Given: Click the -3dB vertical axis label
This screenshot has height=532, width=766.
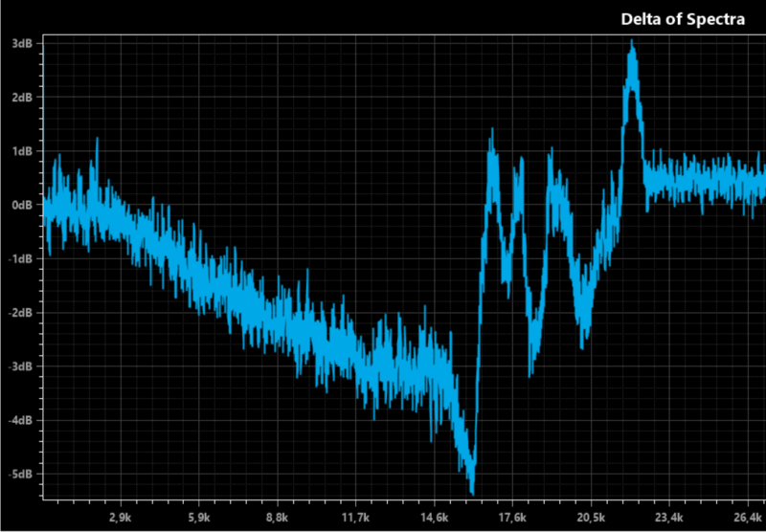Looking at the screenshot, I should pos(20,366).
